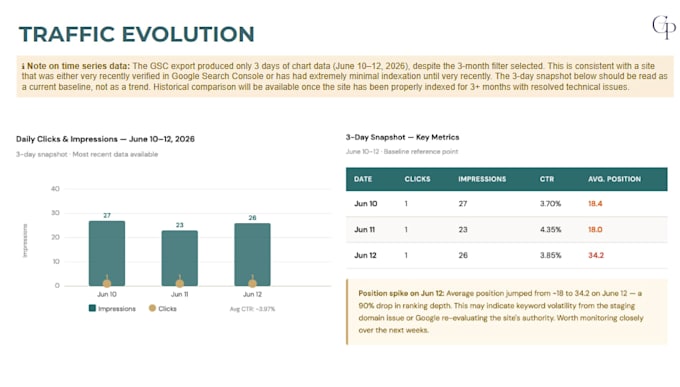Click the Jun 11 date cell in table
Screen dimensions: 680x387
click(x=364, y=230)
